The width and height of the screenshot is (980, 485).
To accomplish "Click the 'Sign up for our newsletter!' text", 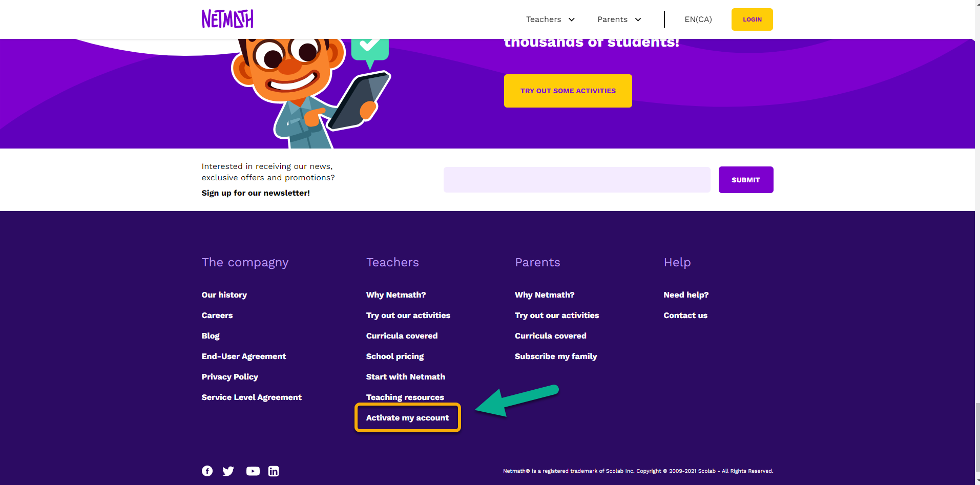I will [x=256, y=193].
